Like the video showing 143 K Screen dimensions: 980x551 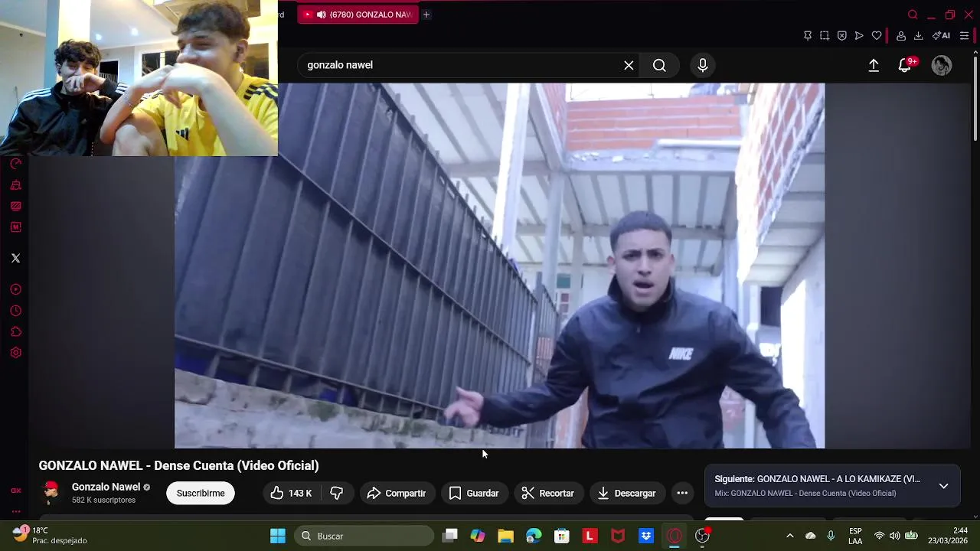pos(292,494)
